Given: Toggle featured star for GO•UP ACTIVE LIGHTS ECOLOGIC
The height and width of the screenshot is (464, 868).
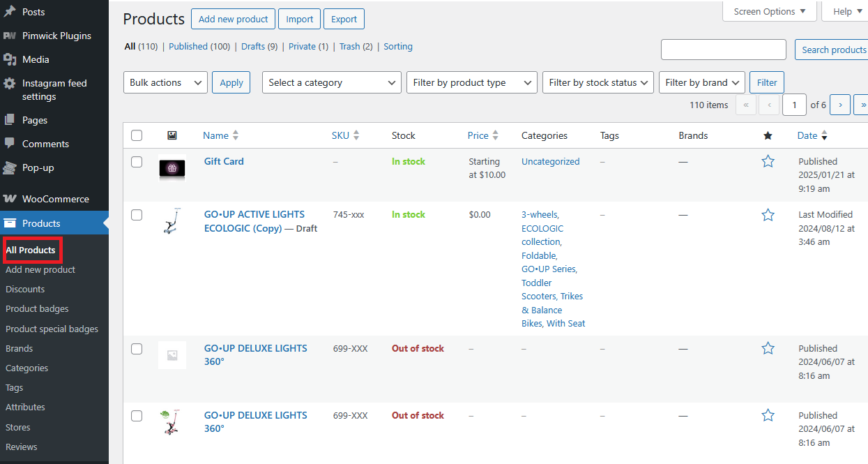Looking at the screenshot, I should [x=768, y=215].
